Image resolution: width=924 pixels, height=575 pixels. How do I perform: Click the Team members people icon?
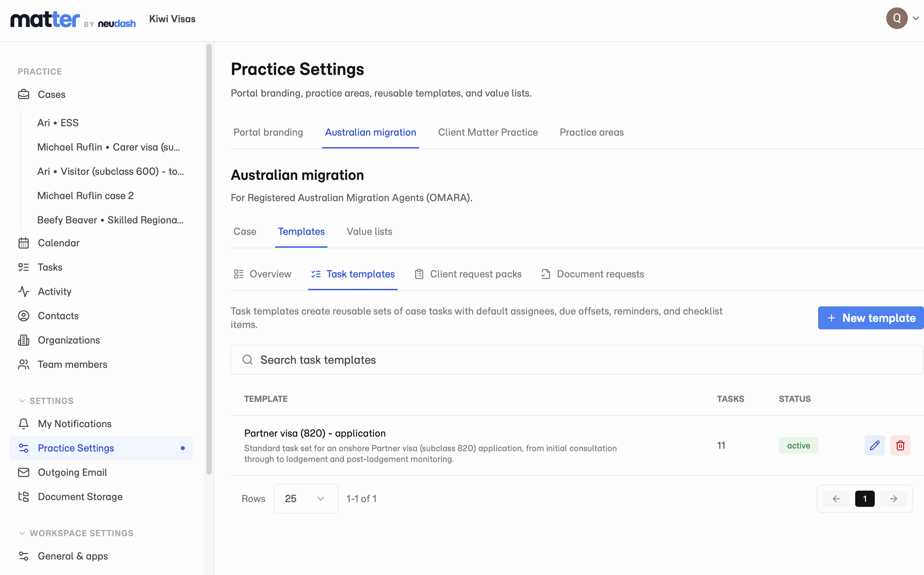click(x=24, y=365)
